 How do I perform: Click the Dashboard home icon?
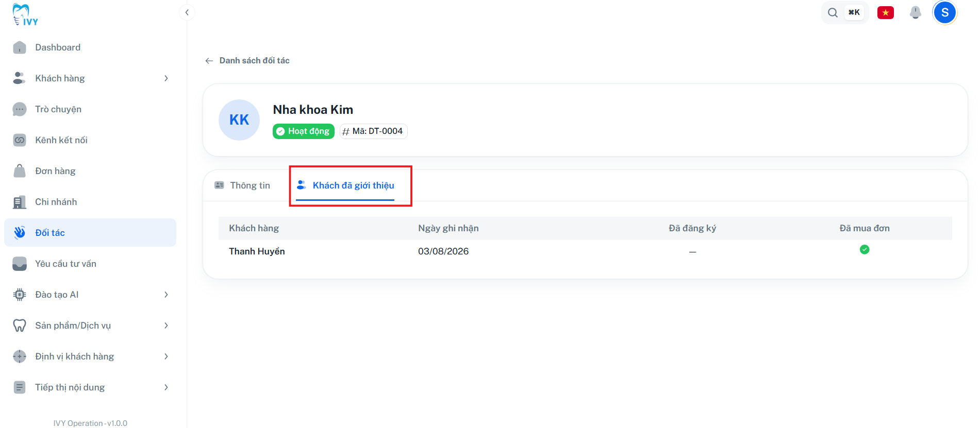[20, 47]
